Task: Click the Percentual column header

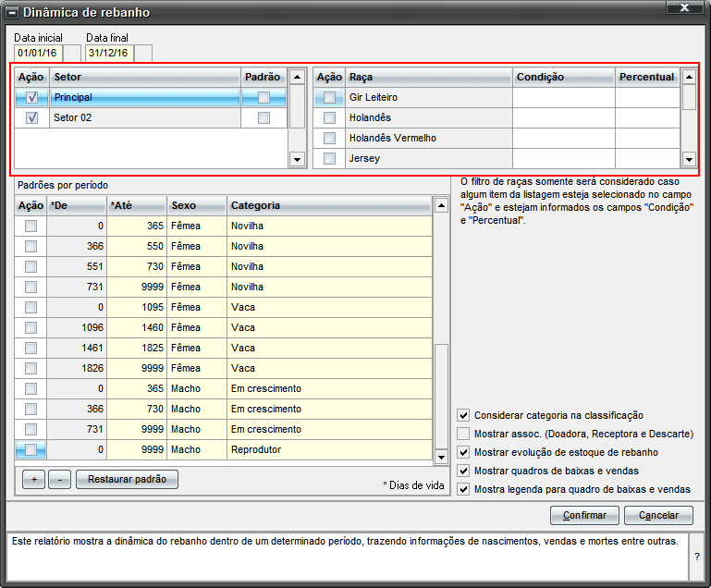Action: click(647, 77)
